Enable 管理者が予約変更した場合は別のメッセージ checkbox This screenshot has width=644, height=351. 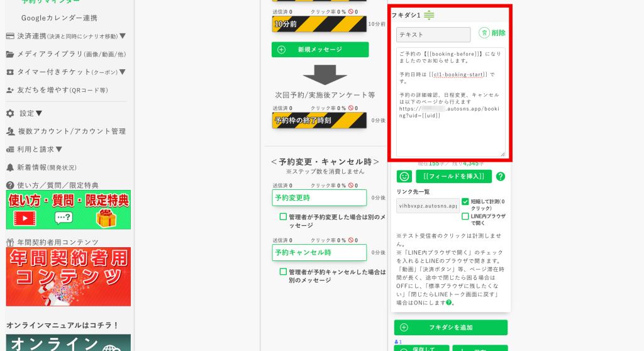point(283,216)
